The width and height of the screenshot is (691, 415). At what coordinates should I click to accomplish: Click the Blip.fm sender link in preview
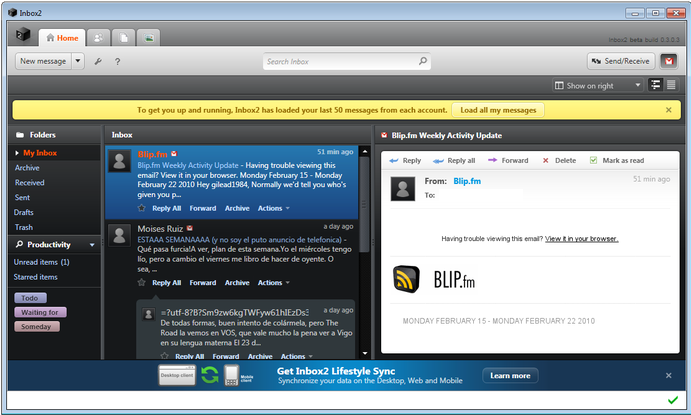click(467, 181)
